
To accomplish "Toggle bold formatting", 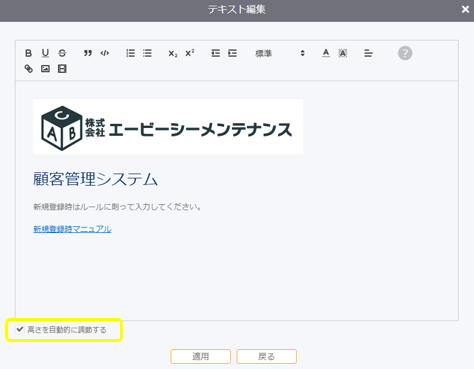I will [28, 53].
